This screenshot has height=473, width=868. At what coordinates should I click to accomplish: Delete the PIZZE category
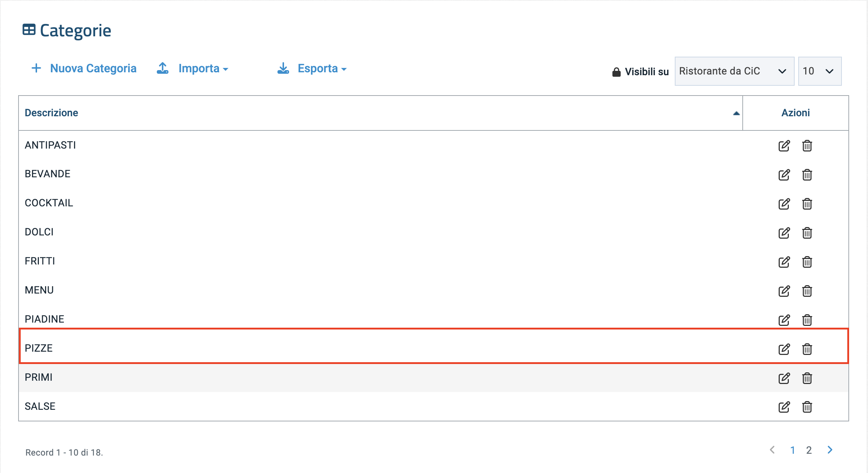click(807, 349)
